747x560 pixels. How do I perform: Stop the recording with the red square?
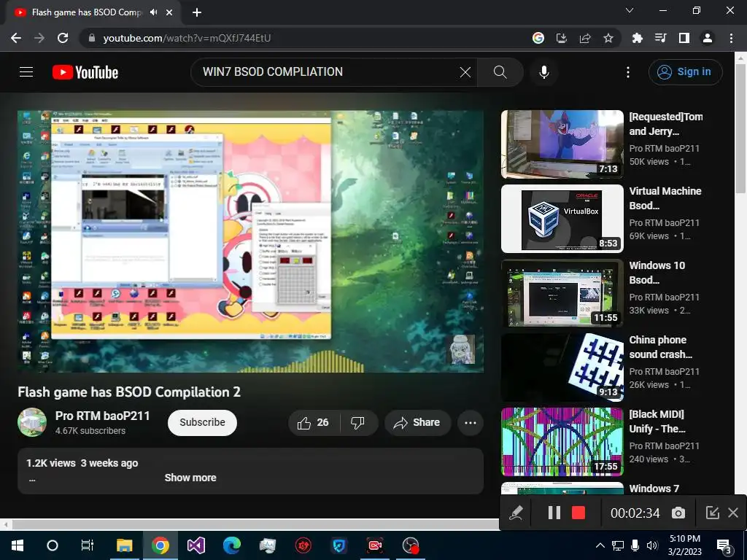pyautogui.click(x=578, y=513)
